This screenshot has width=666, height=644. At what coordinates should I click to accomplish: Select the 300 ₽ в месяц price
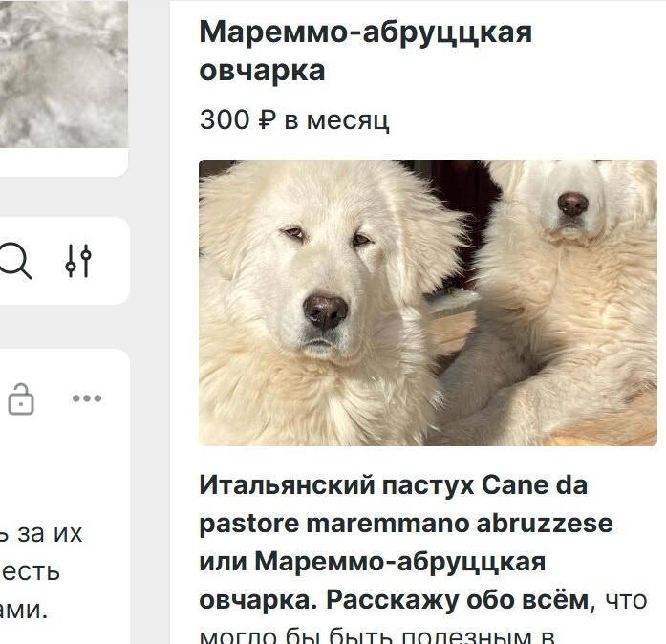pos(294,120)
